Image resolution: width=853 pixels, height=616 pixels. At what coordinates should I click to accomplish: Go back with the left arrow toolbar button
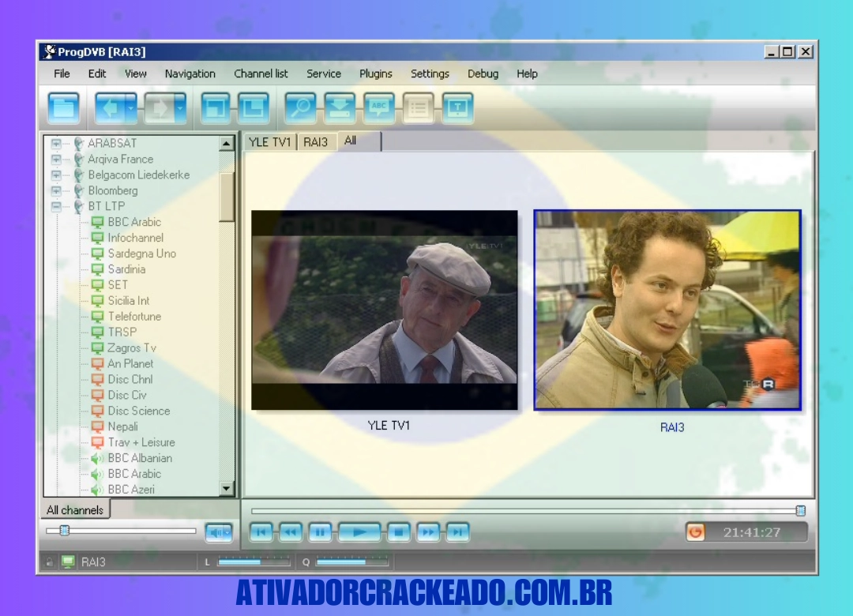tap(111, 107)
